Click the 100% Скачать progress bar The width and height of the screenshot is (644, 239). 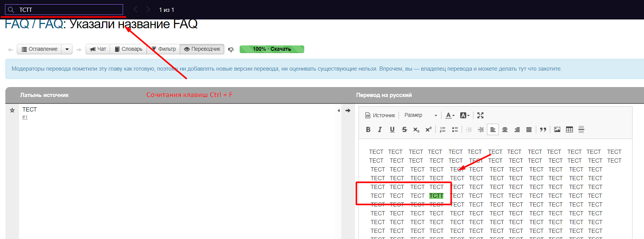[272, 49]
